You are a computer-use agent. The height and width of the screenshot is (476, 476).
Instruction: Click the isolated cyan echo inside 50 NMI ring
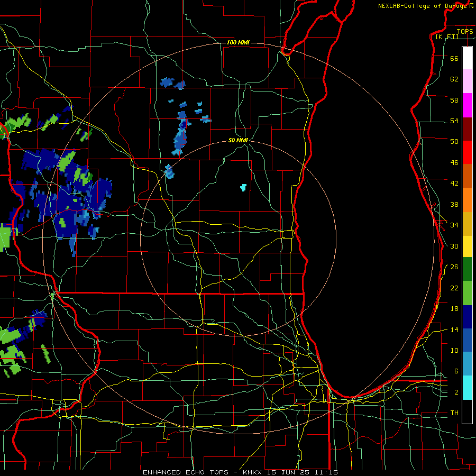coord(243,187)
